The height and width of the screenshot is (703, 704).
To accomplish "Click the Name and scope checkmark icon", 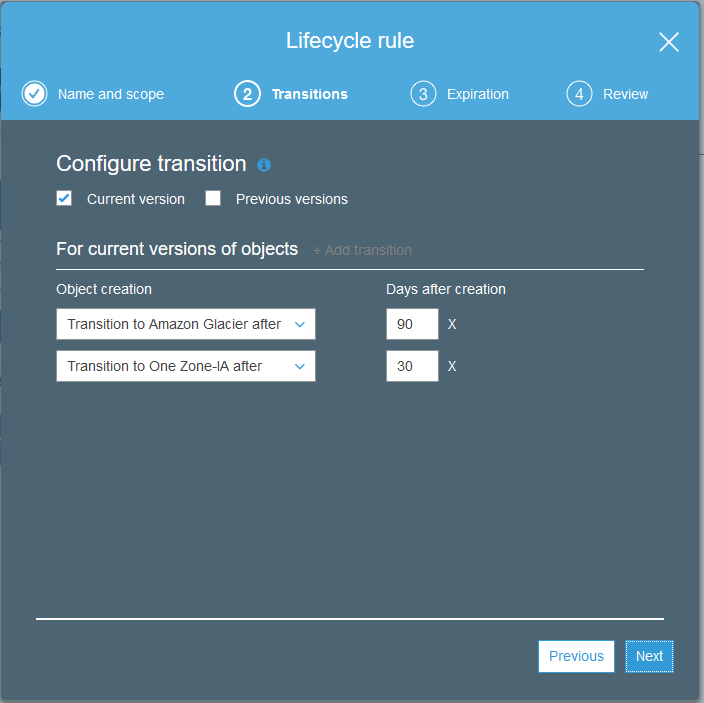I will pos(35,93).
